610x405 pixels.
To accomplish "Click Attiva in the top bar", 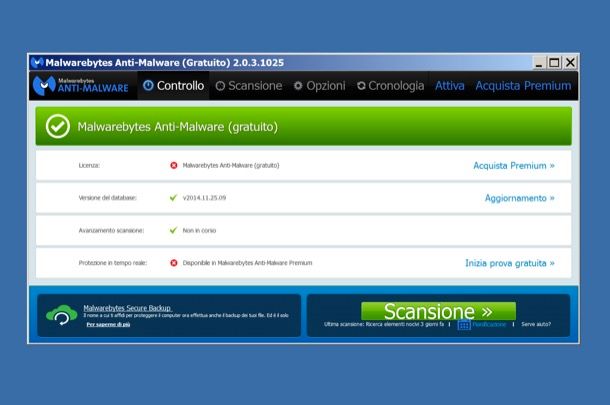I will (x=449, y=86).
